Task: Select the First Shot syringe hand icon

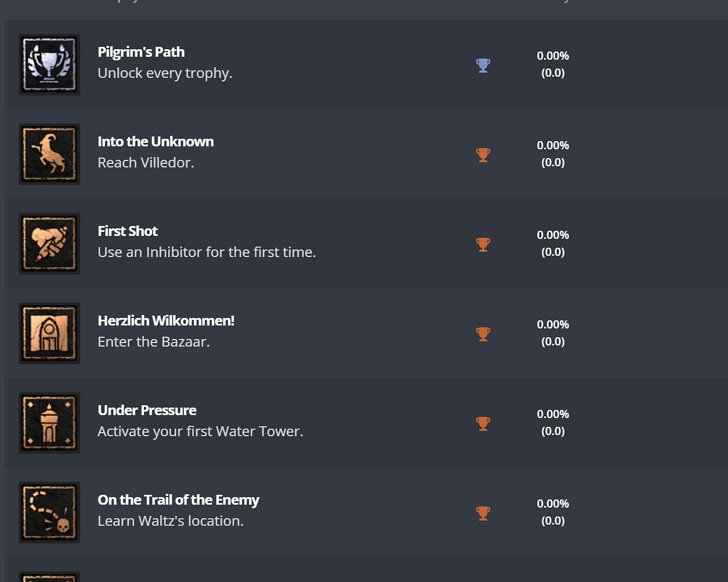Action: point(49,244)
